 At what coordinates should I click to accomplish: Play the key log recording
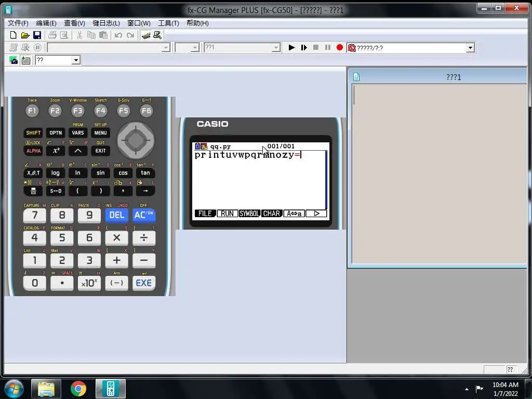coord(291,47)
